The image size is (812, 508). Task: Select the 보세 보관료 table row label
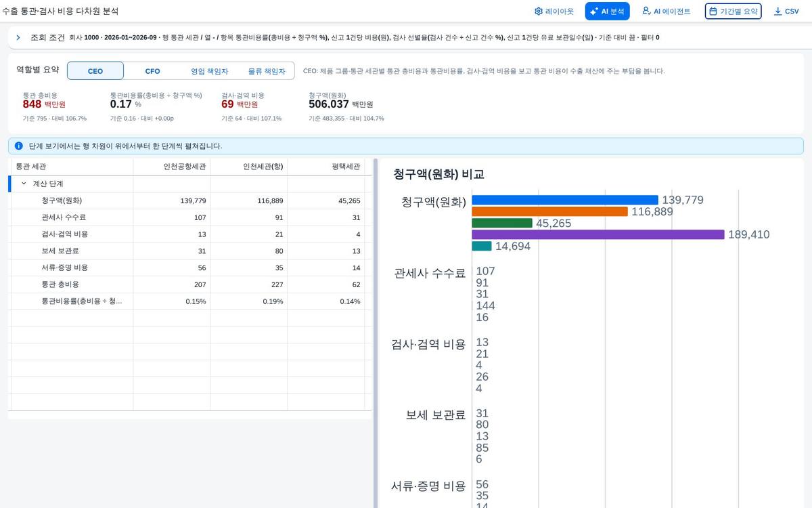pos(60,251)
